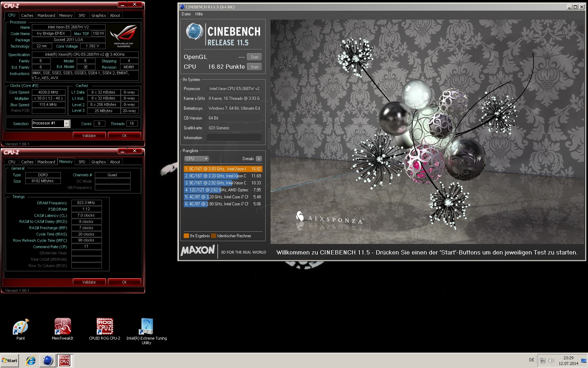Image resolution: width=588 pixels, height=368 pixels.
Task: Switch to About tab in bottom CPU-Z
Action: (x=115, y=162)
